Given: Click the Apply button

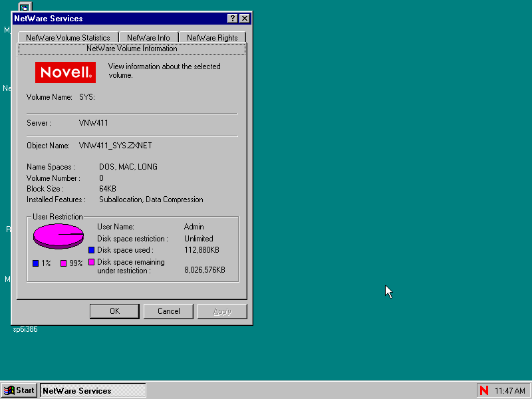Looking at the screenshot, I should pyautogui.click(x=222, y=311).
